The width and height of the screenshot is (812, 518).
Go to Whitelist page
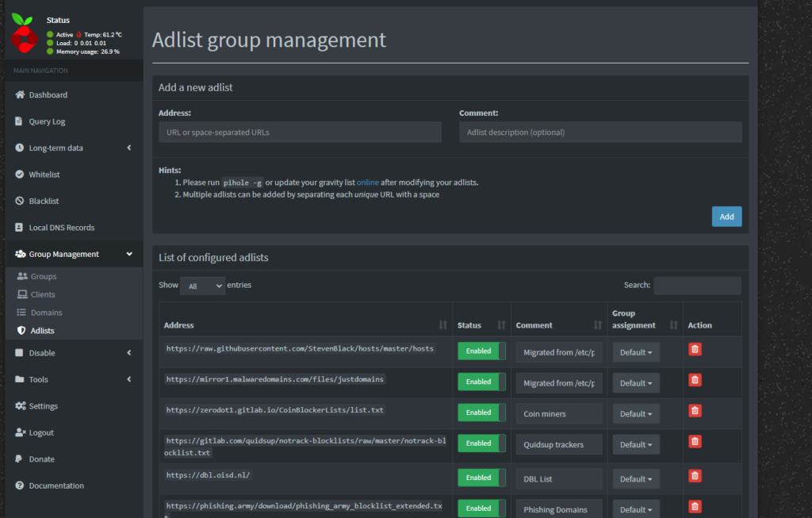click(x=74, y=174)
